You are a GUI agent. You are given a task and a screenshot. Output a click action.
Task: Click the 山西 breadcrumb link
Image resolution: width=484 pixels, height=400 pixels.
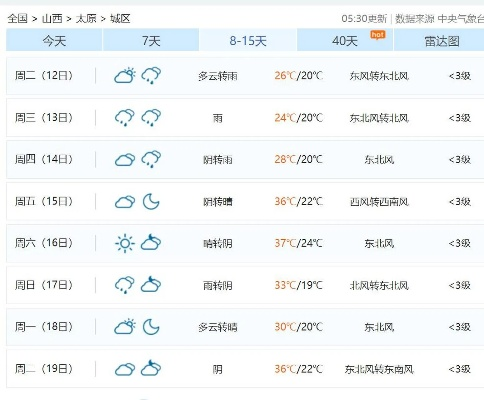pos(52,18)
